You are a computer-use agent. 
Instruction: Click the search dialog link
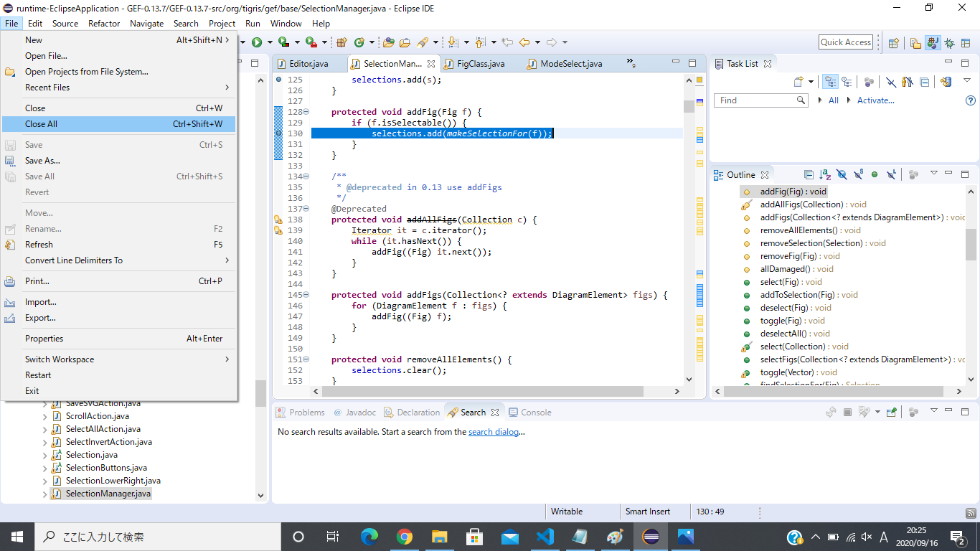(494, 432)
